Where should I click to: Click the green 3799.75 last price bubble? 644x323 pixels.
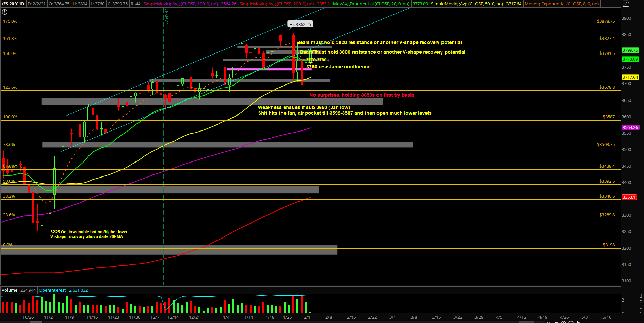point(630,50)
